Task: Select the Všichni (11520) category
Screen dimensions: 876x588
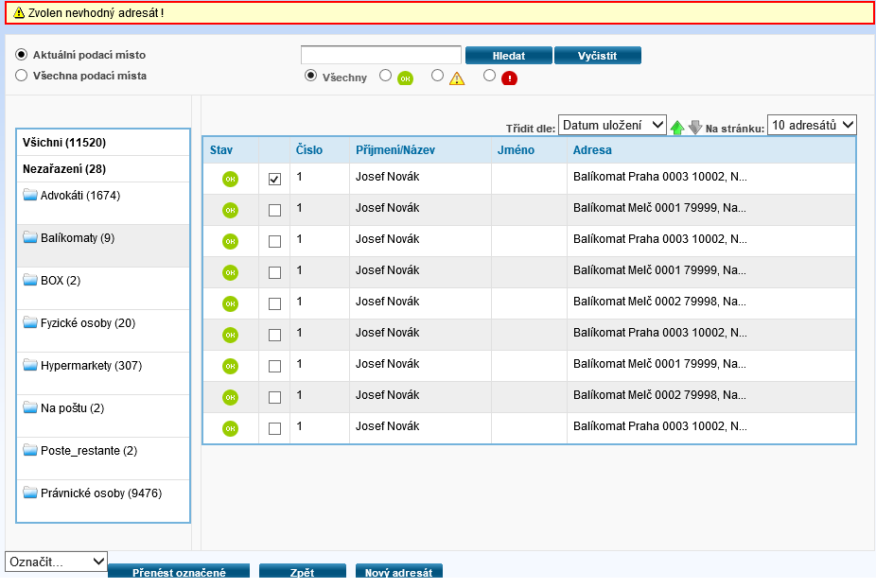Action: 64,143
